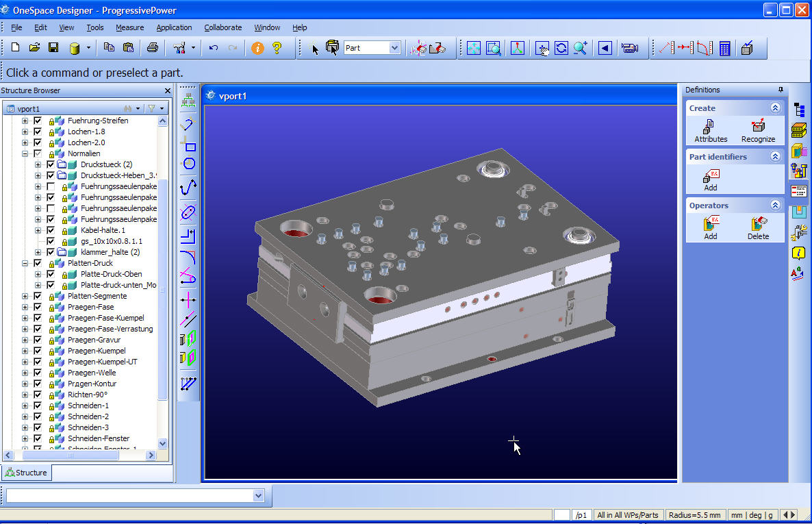The height and width of the screenshot is (524, 812).
Task: Click Add under Part identifiers
Action: coord(711,180)
